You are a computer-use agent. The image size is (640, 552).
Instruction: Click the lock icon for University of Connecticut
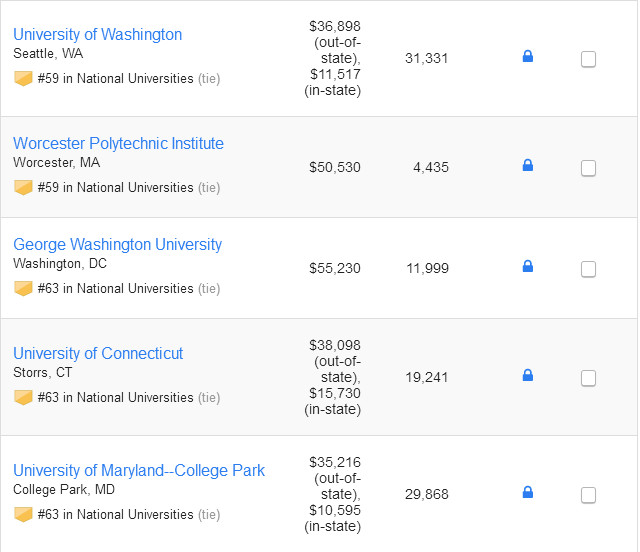[x=528, y=376]
